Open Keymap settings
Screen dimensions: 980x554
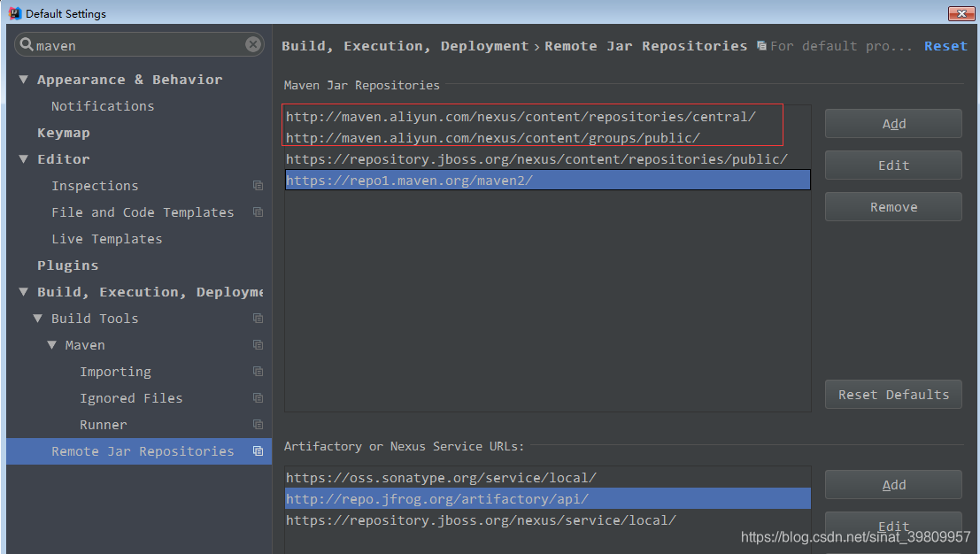pyautogui.click(x=63, y=133)
